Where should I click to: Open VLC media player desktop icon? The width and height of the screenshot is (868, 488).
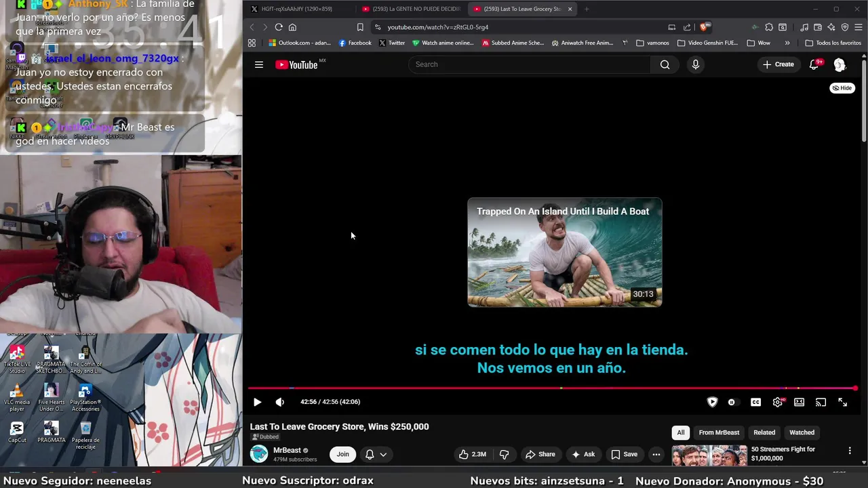tap(17, 398)
